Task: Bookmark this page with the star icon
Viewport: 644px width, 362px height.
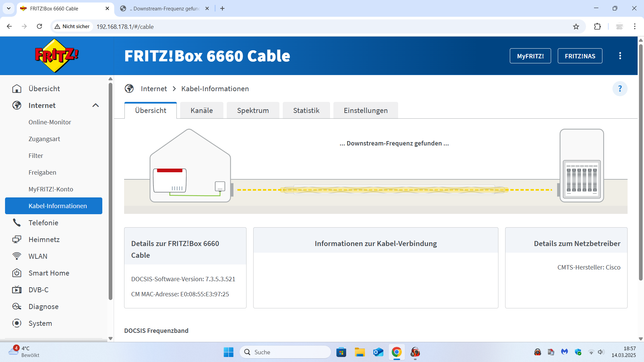Action: 576,26
